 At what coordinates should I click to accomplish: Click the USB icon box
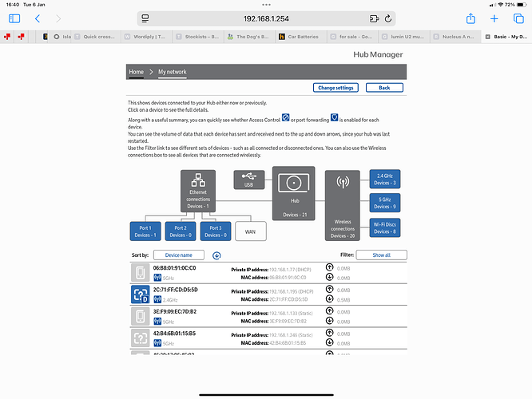point(248,180)
